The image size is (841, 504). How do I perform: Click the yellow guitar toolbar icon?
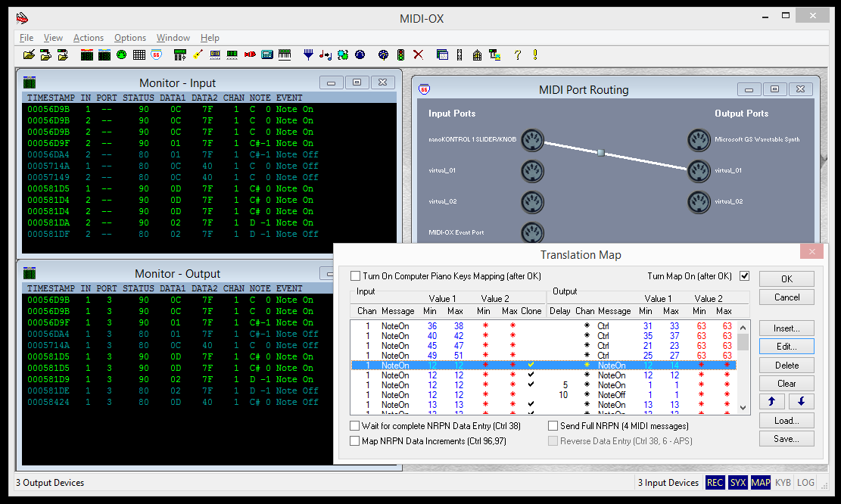pyautogui.click(x=198, y=55)
